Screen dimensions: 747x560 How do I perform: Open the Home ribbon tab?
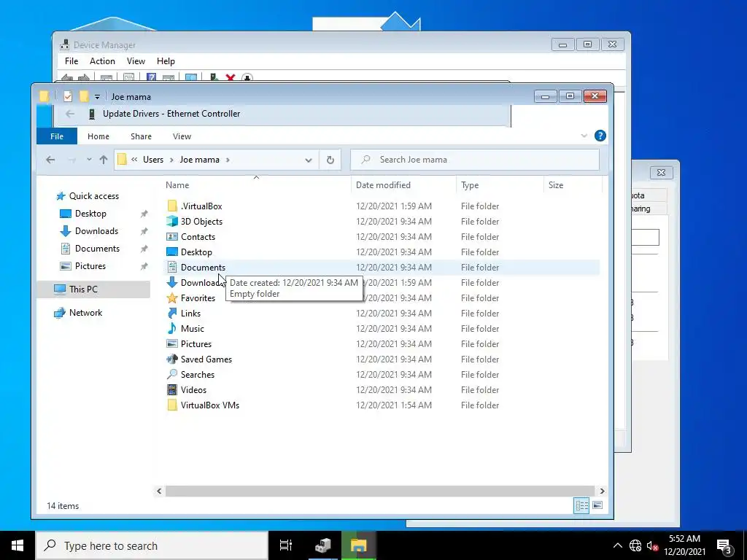coord(98,136)
